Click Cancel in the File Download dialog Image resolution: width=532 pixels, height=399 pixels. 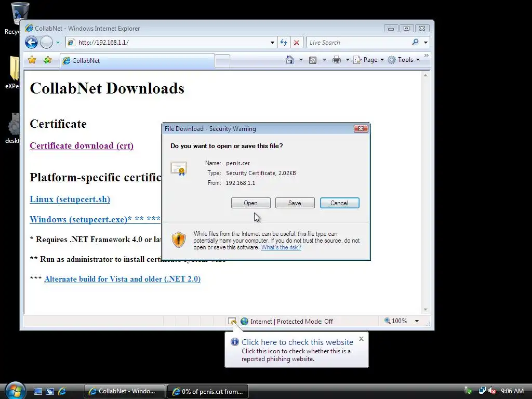[339, 203]
